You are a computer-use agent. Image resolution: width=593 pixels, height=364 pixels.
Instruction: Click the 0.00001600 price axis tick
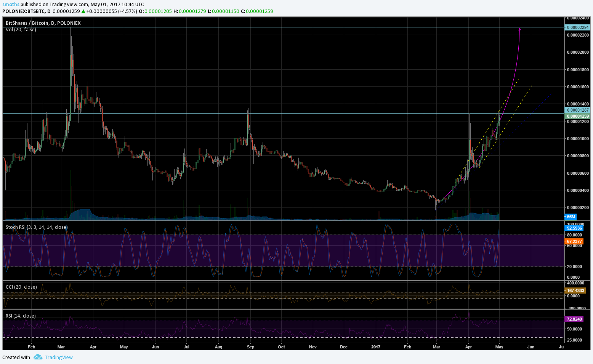tap(578, 87)
